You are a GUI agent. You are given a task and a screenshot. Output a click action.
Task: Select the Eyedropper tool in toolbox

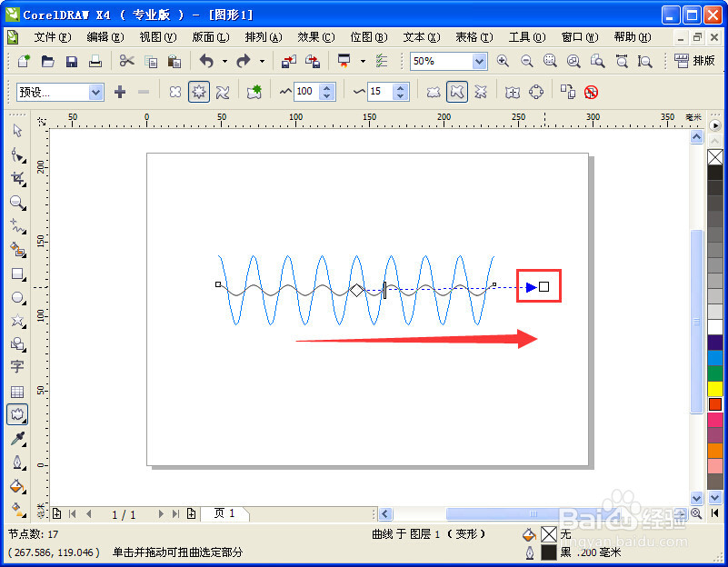coord(17,439)
